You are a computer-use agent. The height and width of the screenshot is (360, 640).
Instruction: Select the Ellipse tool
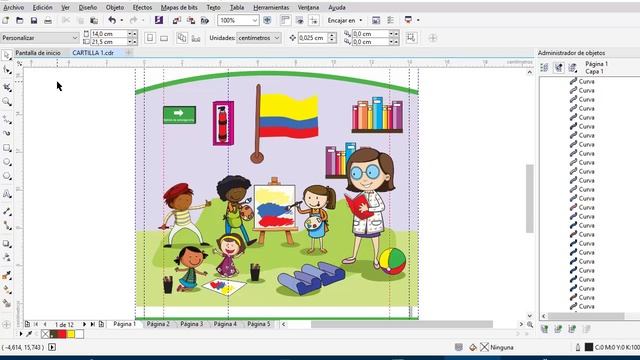click(7, 162)
